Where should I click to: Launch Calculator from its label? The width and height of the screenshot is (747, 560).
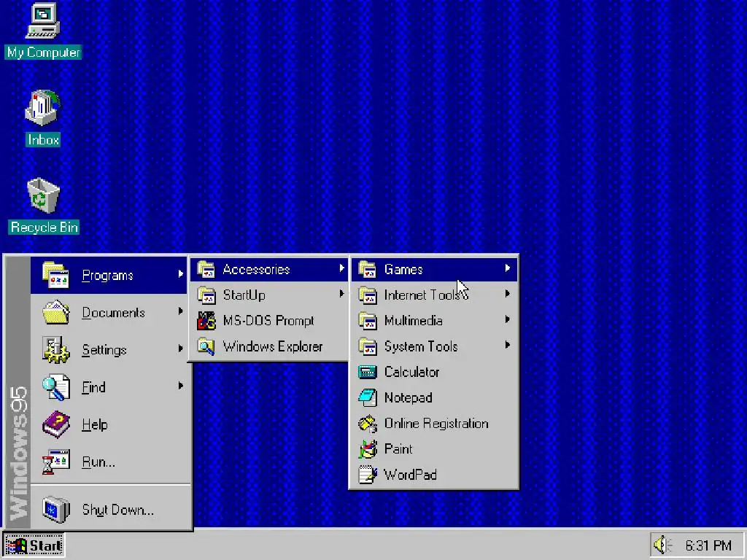(411, 372)
